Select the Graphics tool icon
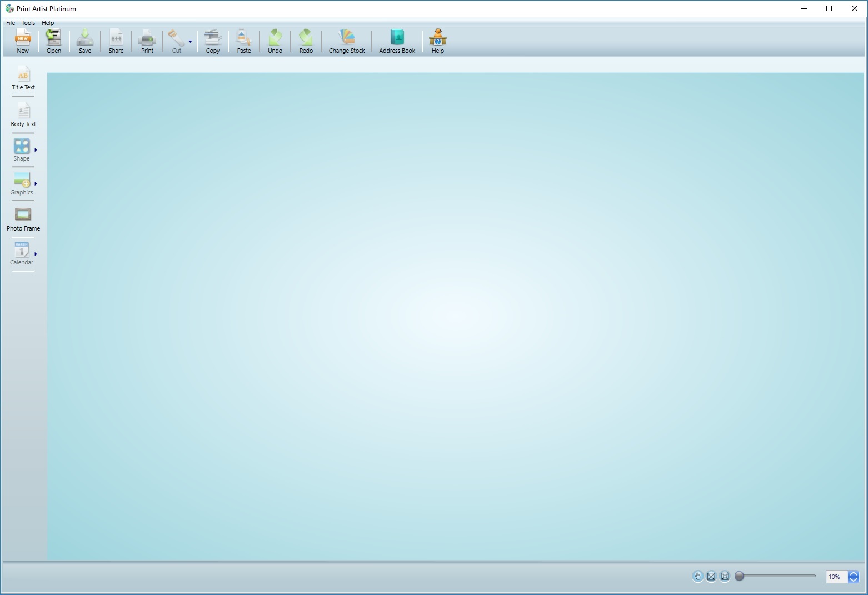The image size is (868, 595). point(22,184)
